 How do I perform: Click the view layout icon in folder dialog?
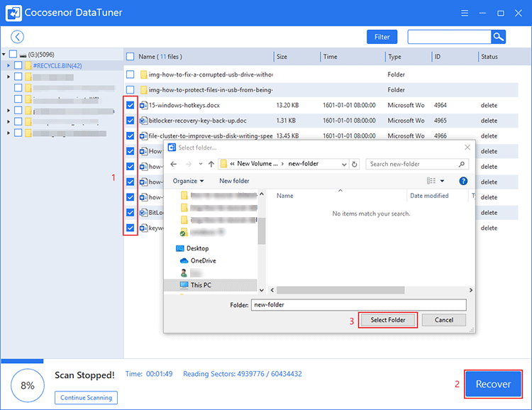pos(431,181)
